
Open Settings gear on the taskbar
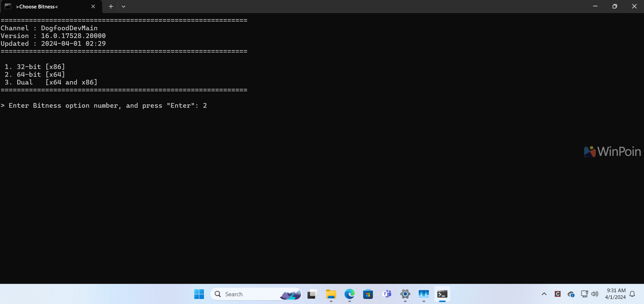click(x=405, y=294)
